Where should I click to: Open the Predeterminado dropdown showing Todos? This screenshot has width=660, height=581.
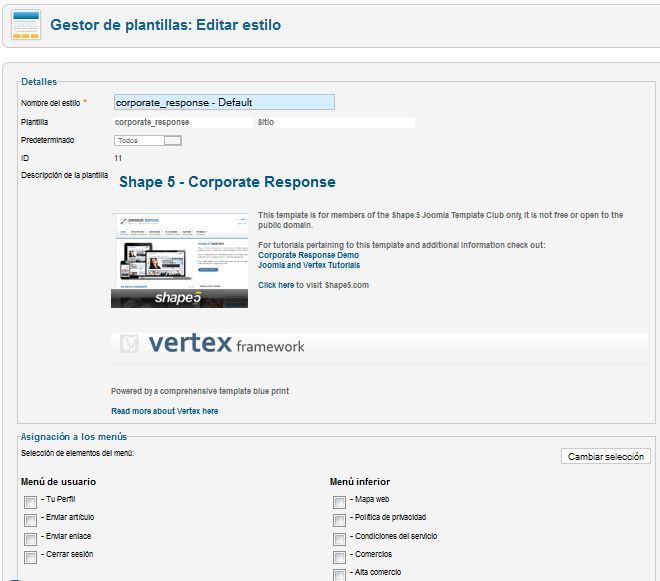click(x=148, y=141)
